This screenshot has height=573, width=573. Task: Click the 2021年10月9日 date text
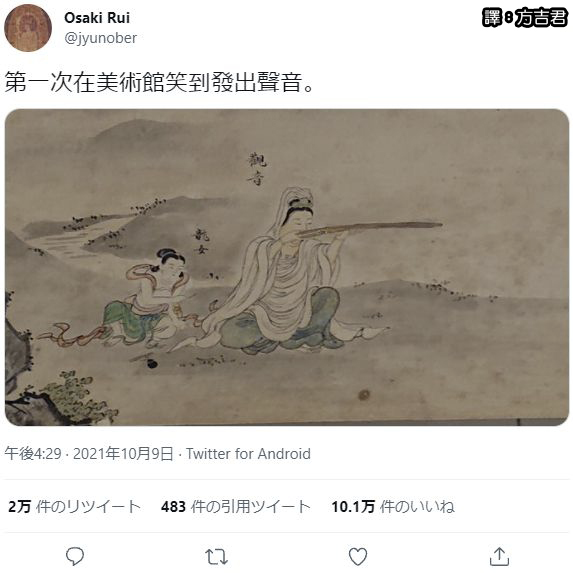click(x=123, y=454)
